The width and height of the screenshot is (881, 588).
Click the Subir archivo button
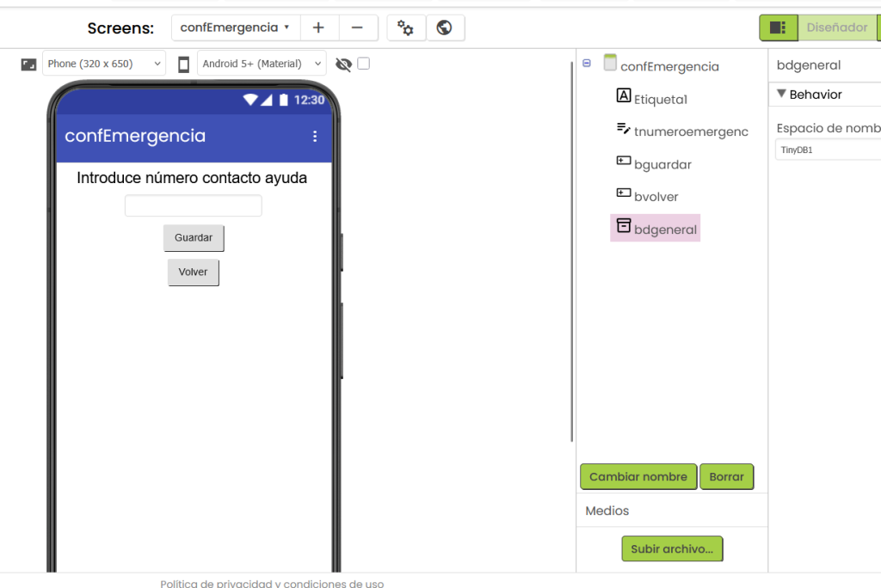[x=671, y=548]
